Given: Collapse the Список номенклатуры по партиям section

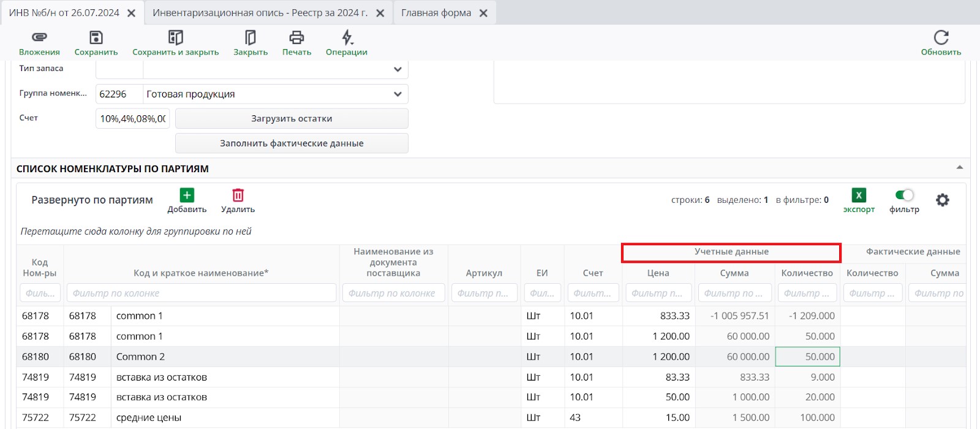Looking at the screenshot, I should pyautogui.click(x=960, y=168).
